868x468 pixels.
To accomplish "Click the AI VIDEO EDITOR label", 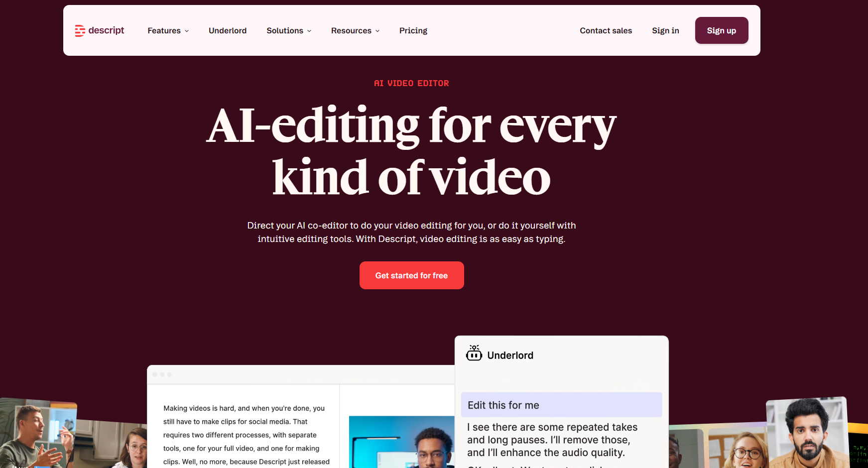I will [x=411, y=83].
